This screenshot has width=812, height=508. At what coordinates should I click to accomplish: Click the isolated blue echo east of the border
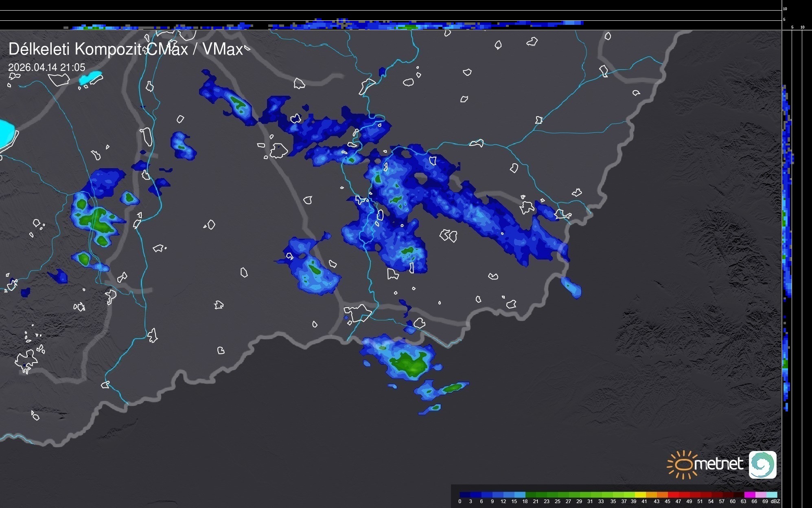[571, 287]
